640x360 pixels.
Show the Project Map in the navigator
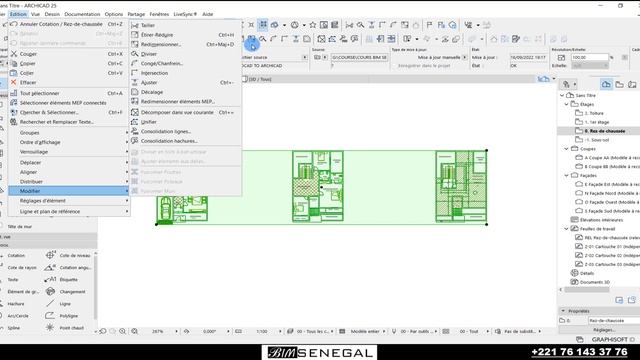click(x=606, y=84)
